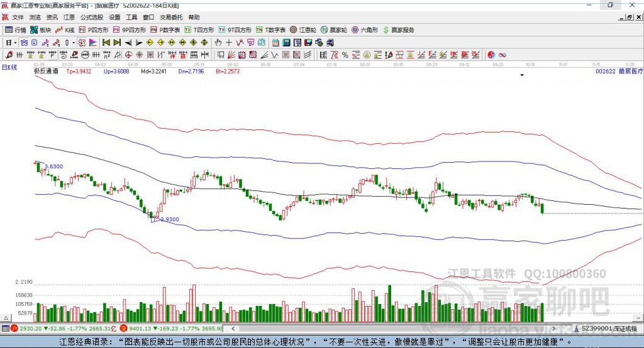Toggle the colored triangle gradient icon
Image resolution: width=644 pixels, height=348 pixels.
click(x=93, y=43)
